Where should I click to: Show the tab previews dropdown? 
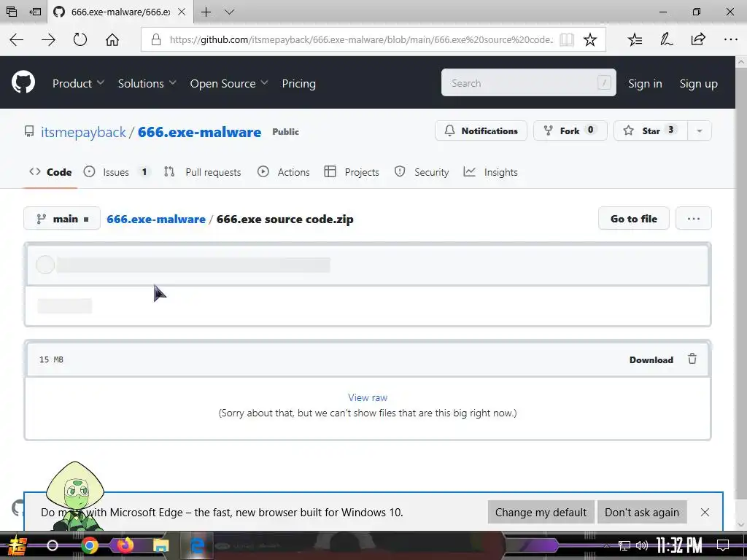(229, 12)
